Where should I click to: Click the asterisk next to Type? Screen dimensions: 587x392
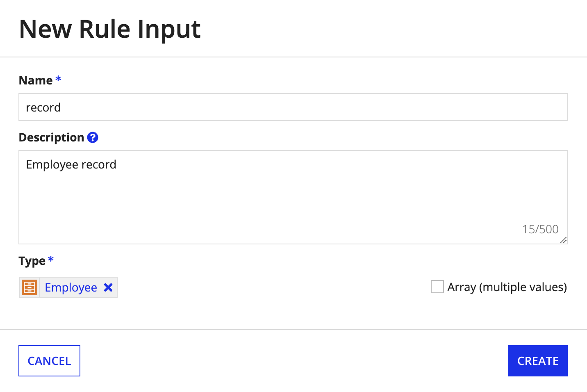pos(50,259)
